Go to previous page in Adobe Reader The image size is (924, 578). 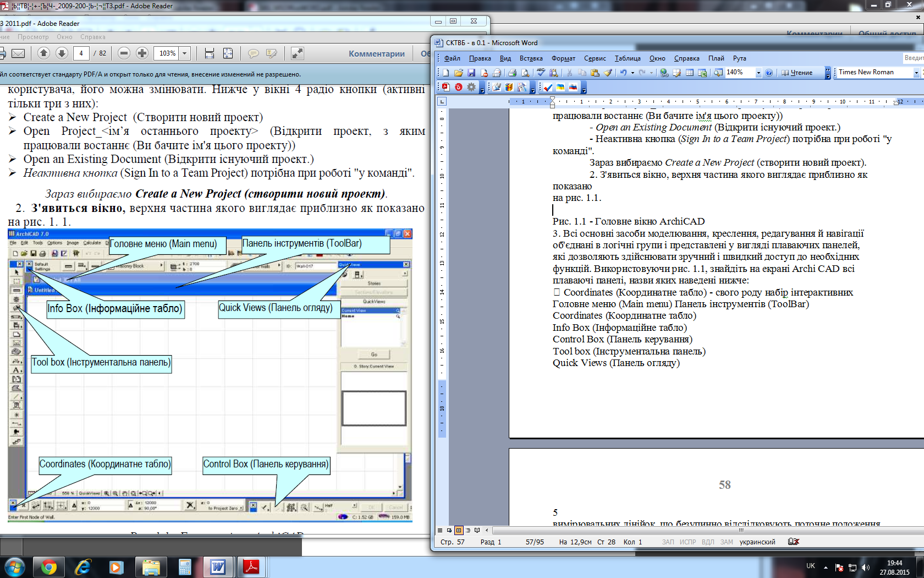pos(44,53)
